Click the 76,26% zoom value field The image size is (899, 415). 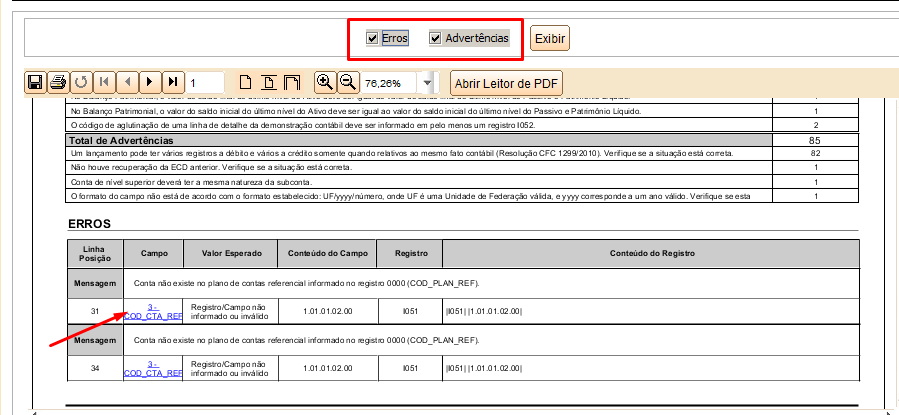click(x=390, y=83)
